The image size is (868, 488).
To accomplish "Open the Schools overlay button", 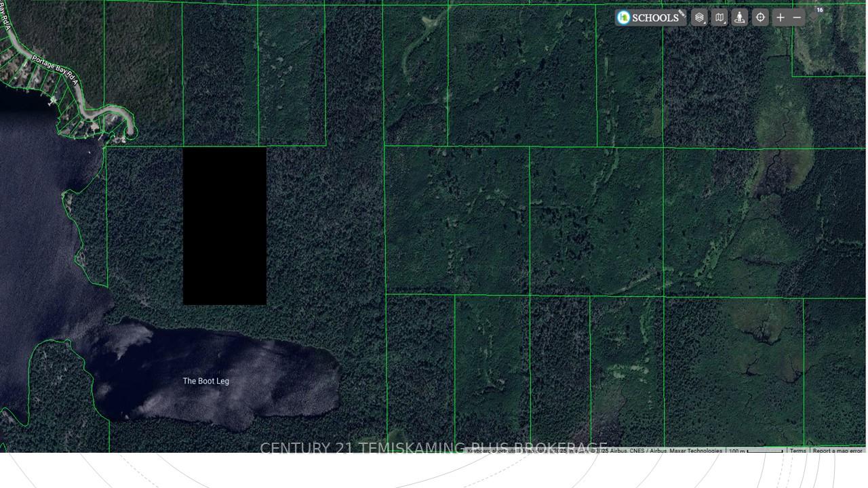I will [x=651, y=18].
